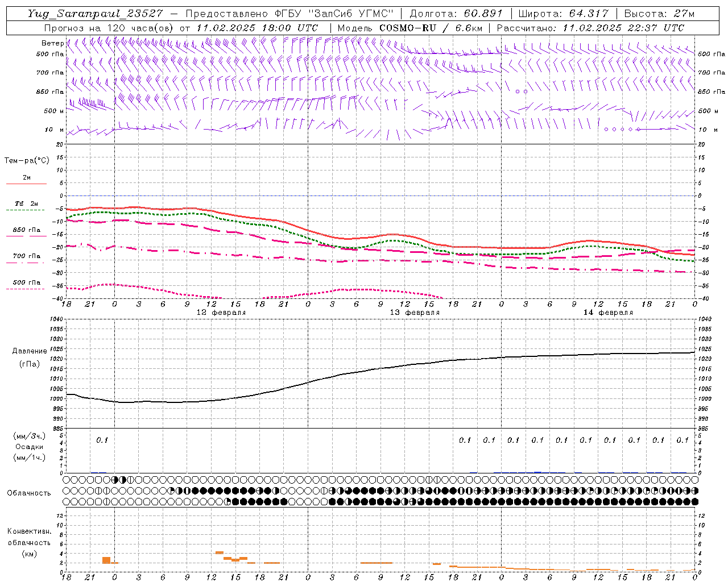Click the longitude value Долгота: 60.891
Screen dimensions: 728x582
(456, 14)
